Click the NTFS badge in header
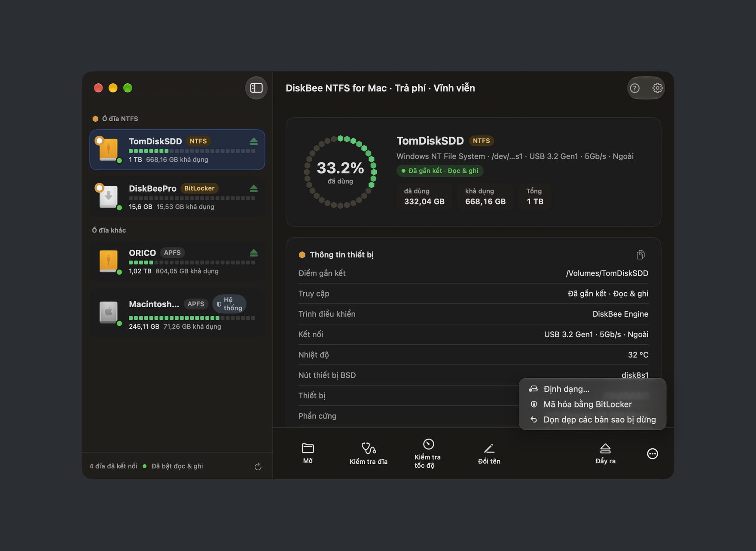The image size is (756, 551). pos(482,141)
